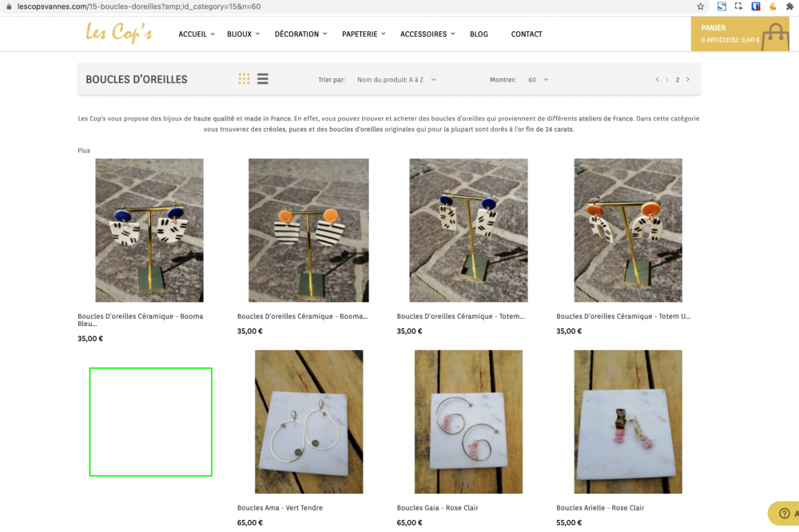Open the Boucles Gaia - Rose Clair title
Image resolution: width=799 pixels, height=532 pixels.
click(437, 507)
